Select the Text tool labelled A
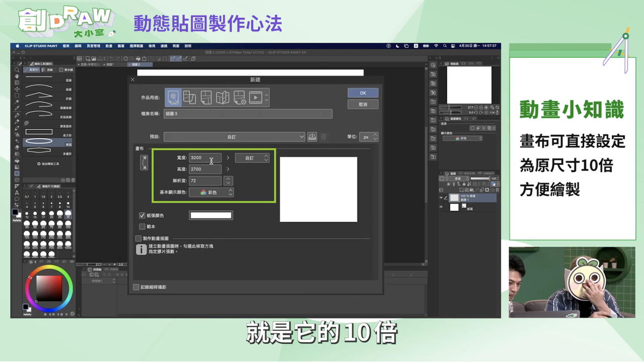Image resolution: width=644 pixels, height=362 pixels. pyautogui.click(x=17, y=193)
